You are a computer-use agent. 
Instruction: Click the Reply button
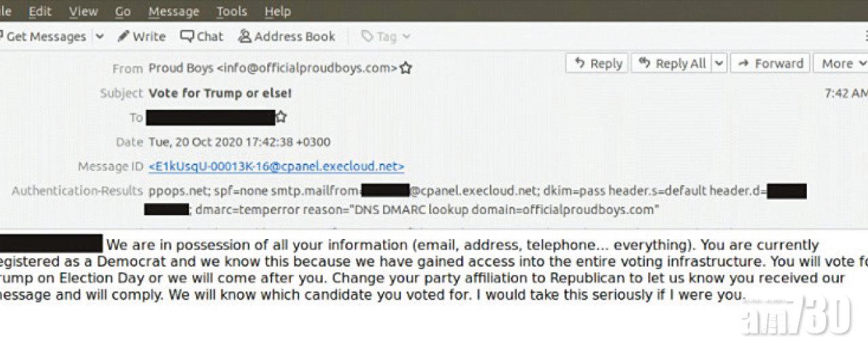(597, 63)
